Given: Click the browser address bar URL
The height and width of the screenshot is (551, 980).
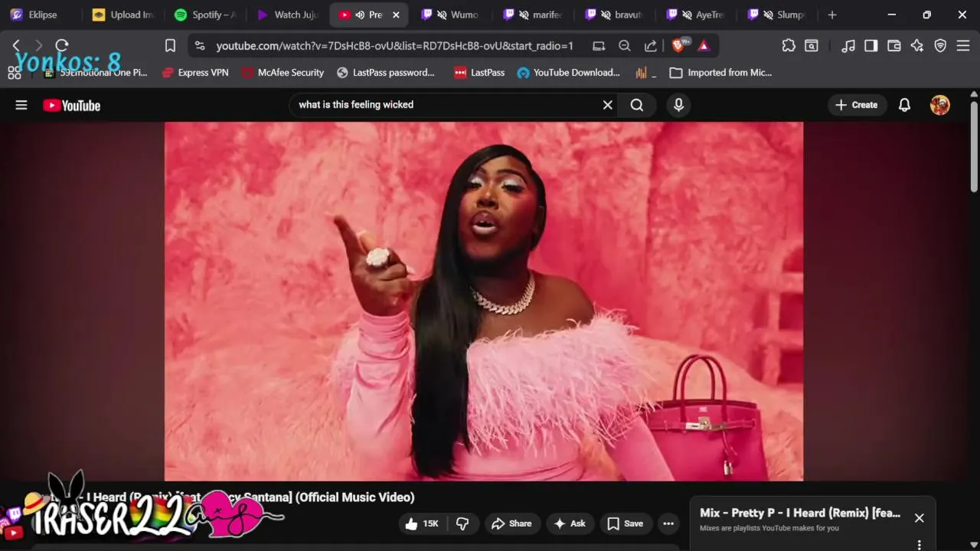Looking at the screenshot, I should [394, 46].
